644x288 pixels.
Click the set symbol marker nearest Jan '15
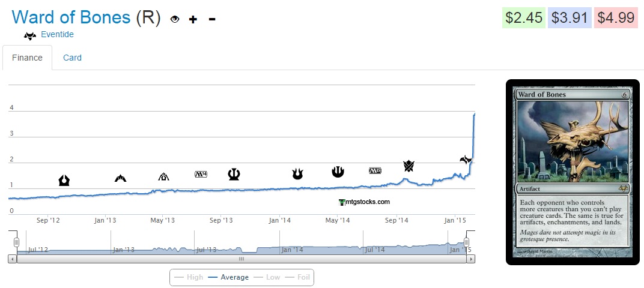[466, 160]
